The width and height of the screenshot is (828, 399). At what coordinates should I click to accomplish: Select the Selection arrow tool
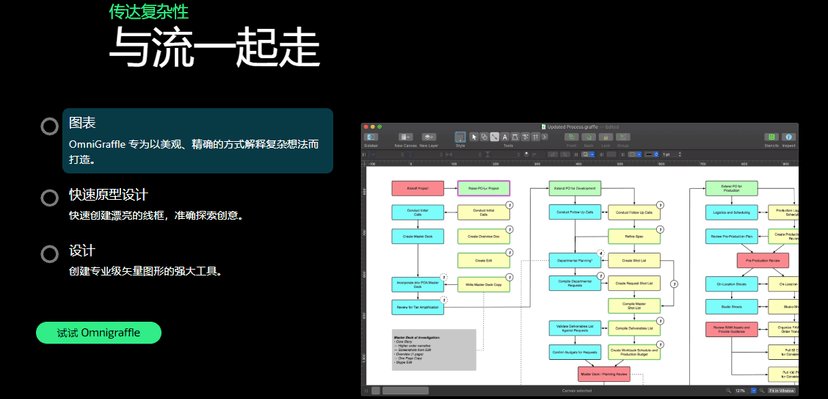click(x=474, y=137)
